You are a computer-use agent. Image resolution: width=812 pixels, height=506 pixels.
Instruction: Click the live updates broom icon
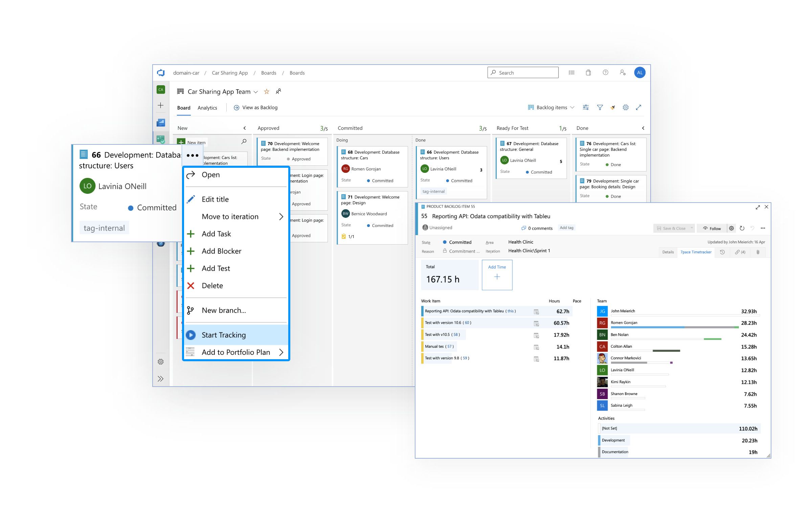[x=612, y=107]
